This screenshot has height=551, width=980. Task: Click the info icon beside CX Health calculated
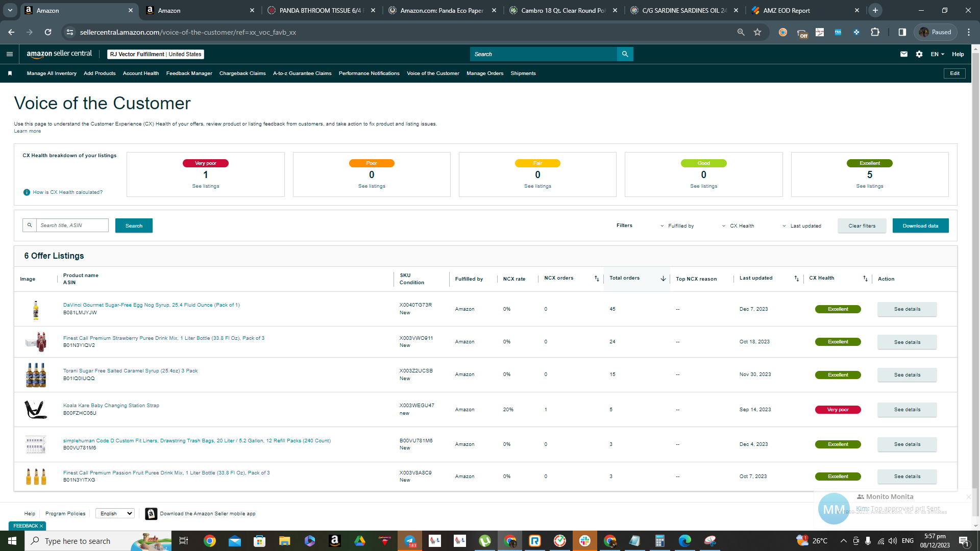click(x=27, y=192)
